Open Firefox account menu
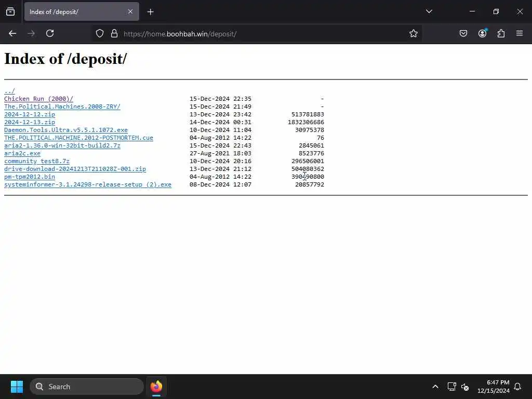This screenshot has height=399, width=532. click(483, 33)
